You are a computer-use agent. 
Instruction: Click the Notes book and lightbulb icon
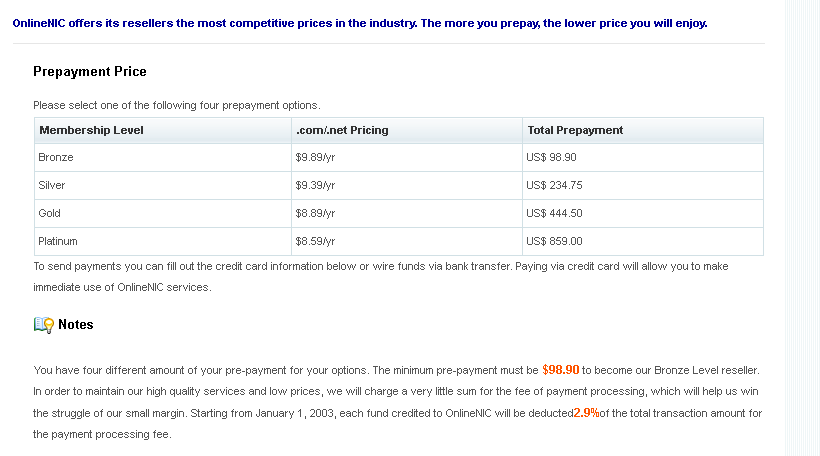point(44,325)
